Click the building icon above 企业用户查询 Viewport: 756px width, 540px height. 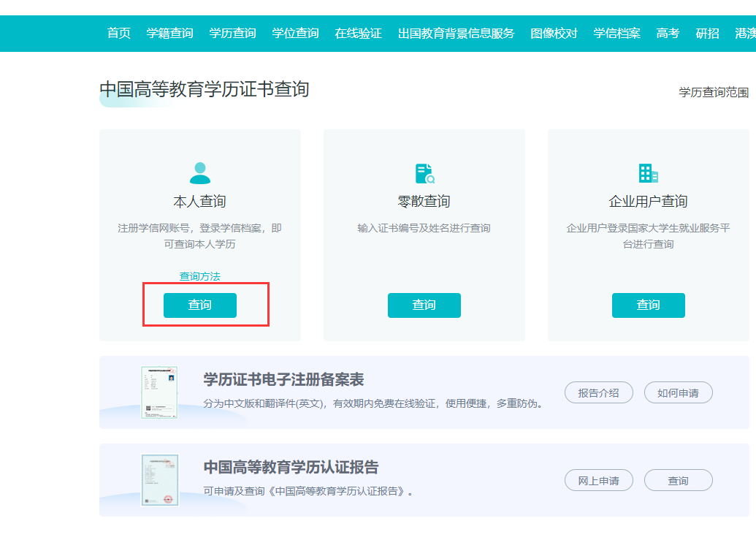[648, 172]
